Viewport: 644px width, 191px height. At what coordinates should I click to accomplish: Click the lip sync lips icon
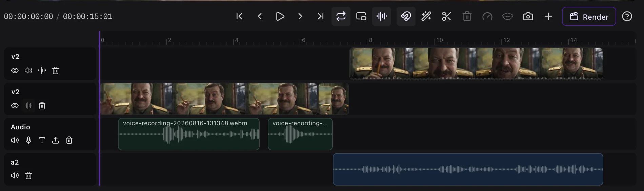tap(508, 16)
